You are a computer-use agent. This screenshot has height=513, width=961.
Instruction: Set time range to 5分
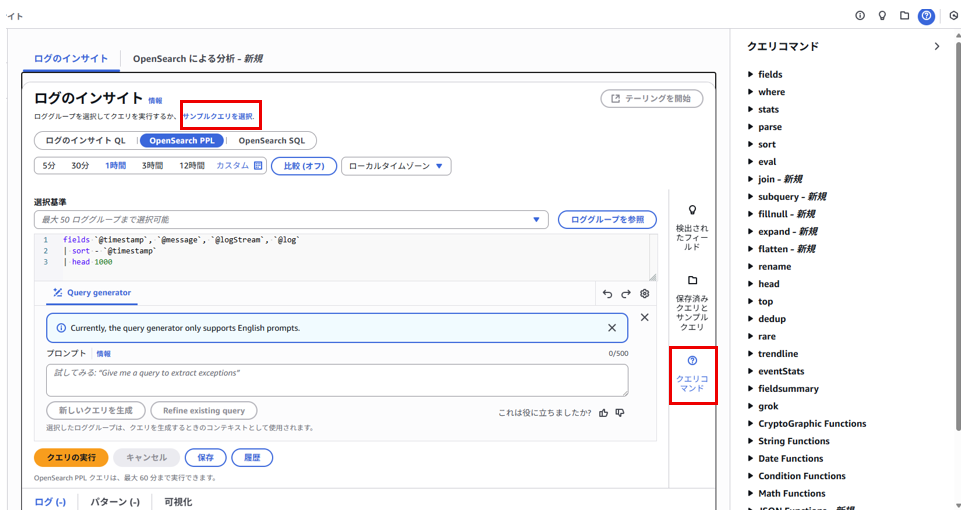tap(49, 165)
